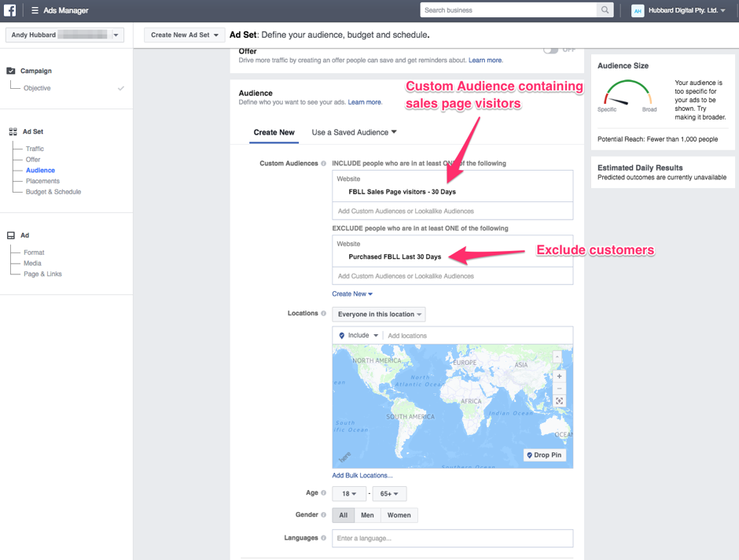Click the Enter a language field
This screenshot has height=560, width=739.
coord(453,538)
